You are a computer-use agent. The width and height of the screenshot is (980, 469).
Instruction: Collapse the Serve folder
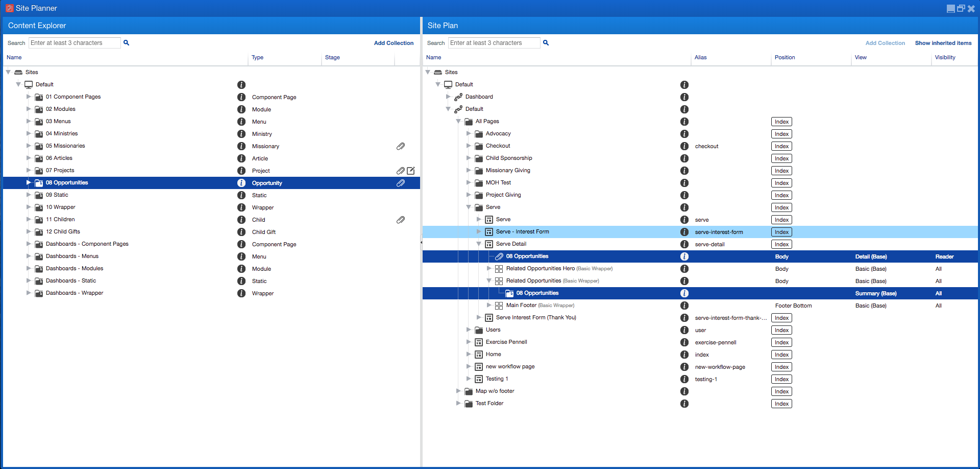[469, 207]
